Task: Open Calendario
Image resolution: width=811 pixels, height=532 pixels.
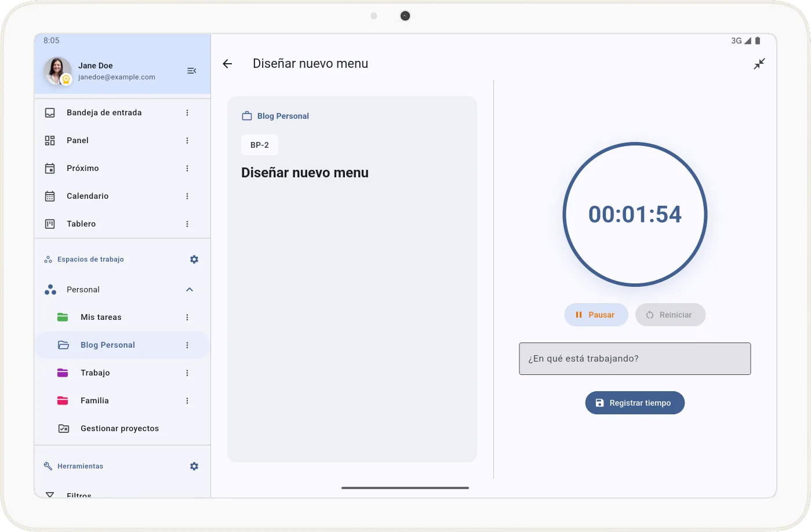Action: [122, 196]
